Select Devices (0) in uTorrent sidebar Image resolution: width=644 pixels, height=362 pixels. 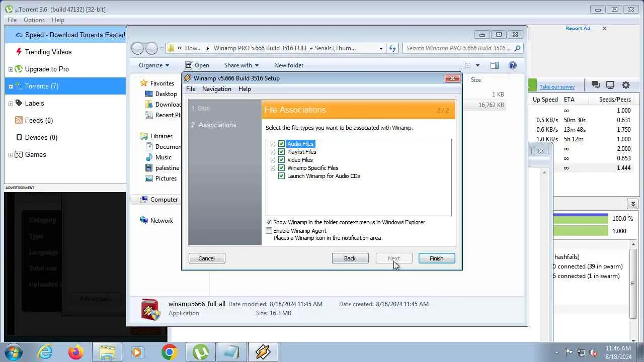41,137
